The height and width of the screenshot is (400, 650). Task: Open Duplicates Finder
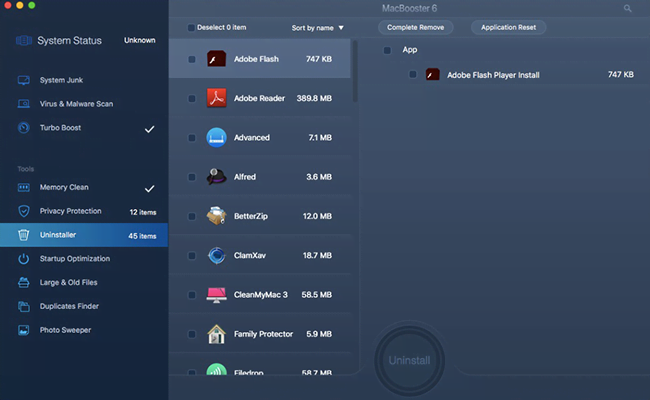click(84, 306)
